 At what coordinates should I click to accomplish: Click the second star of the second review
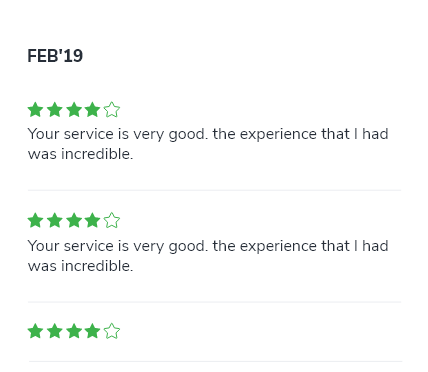(55, 220)
